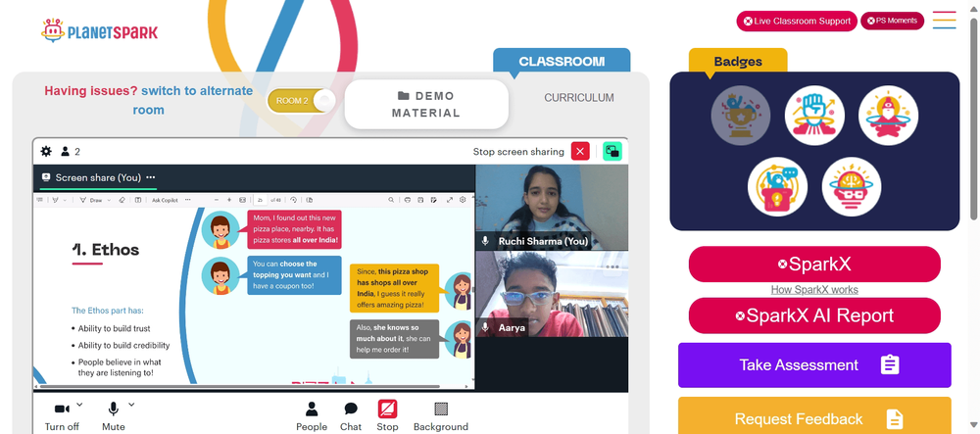Screen dimensions: 980x434
Task: Click the page view icon in PDF toolbar
Action: tap(310, 200)
